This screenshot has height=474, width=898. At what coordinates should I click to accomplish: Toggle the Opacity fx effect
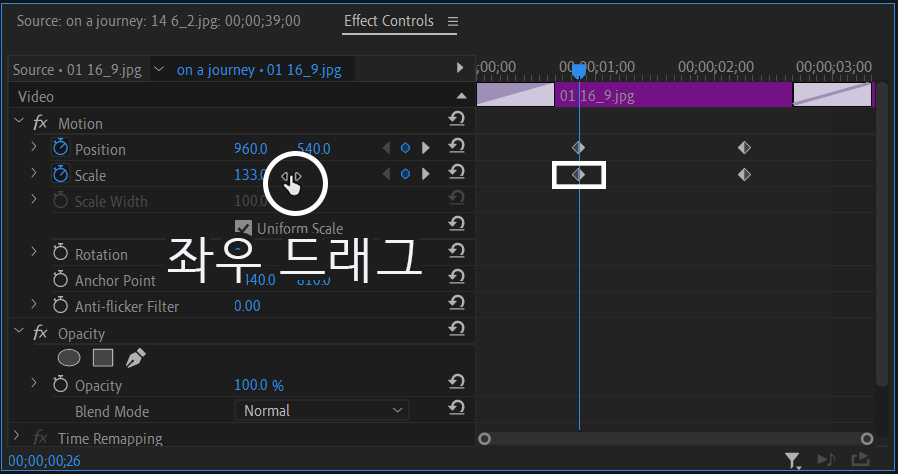40,333
